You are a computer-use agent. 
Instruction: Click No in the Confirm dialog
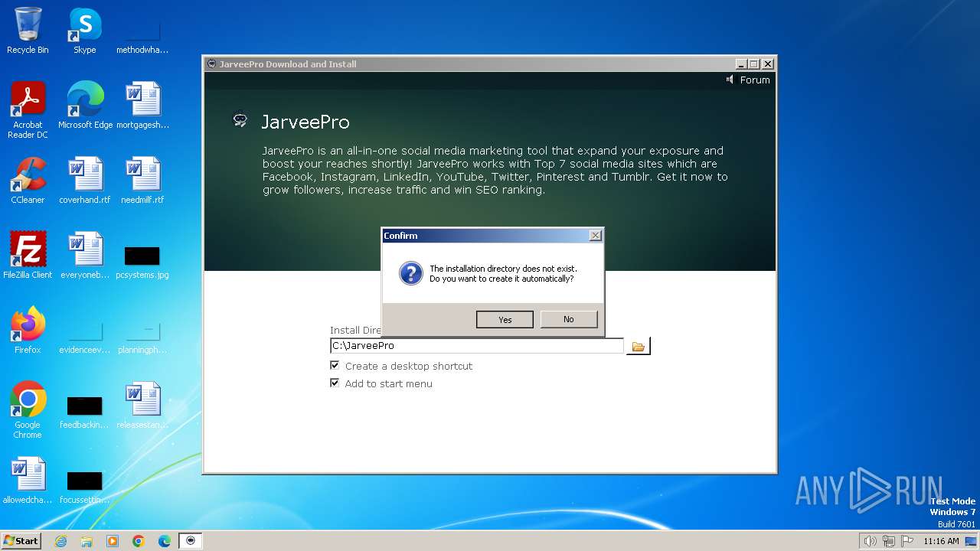568,319
